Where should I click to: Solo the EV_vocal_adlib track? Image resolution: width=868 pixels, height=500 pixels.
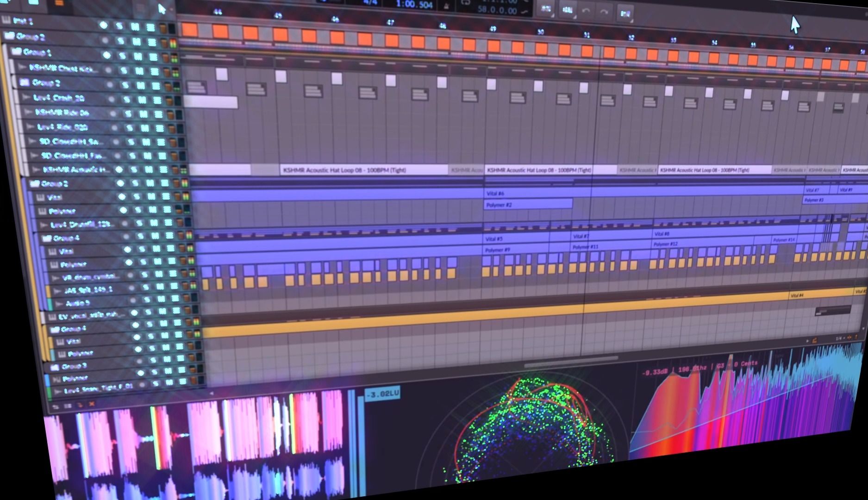[x=148, y=312]
